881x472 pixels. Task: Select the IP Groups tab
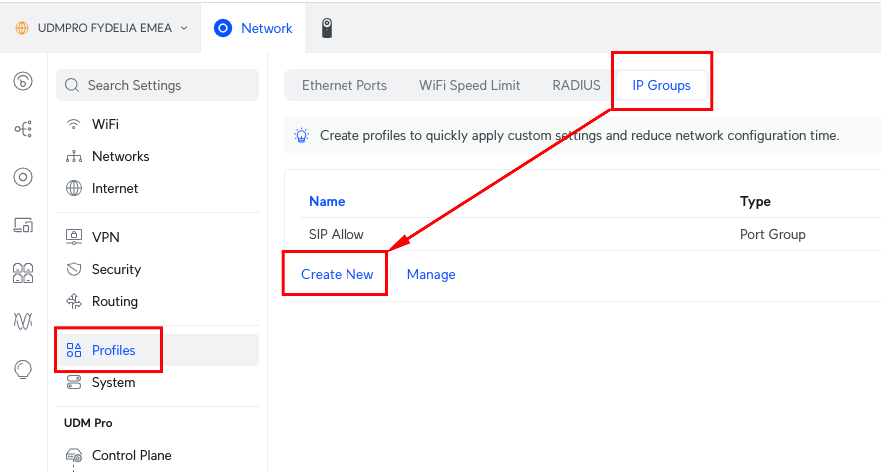(661, 85)
